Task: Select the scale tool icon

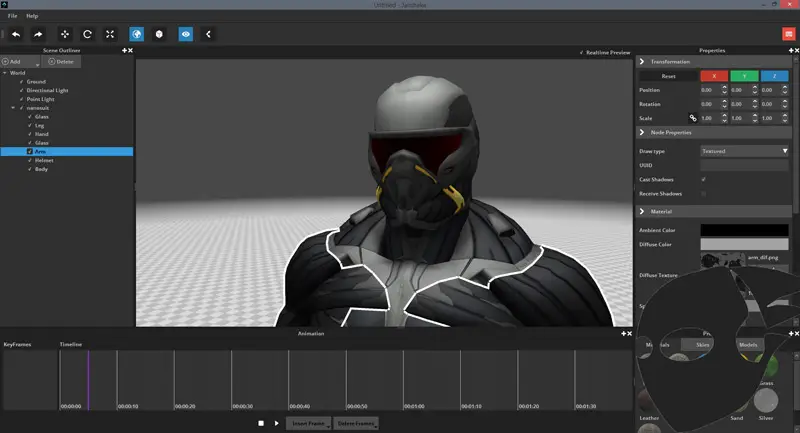Action: click(110, 34)
